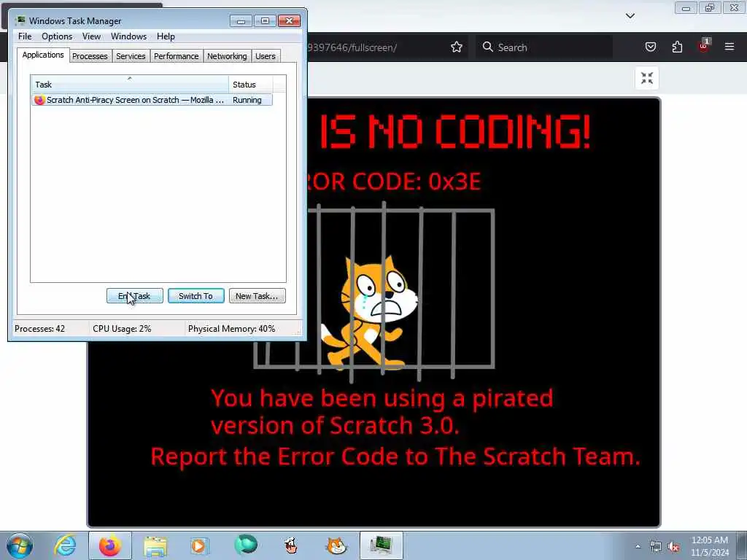Viewport: 747px width, 560px height.
Task: Open the File menu in Task Manager
Action: [25, 36]
